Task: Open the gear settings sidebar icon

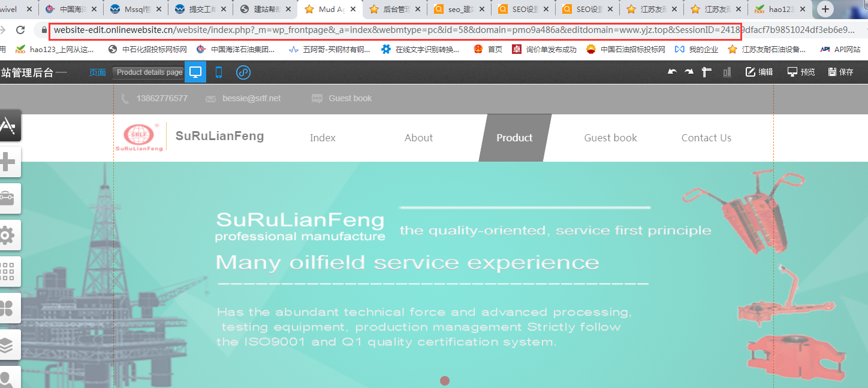Action: (8, 235)
